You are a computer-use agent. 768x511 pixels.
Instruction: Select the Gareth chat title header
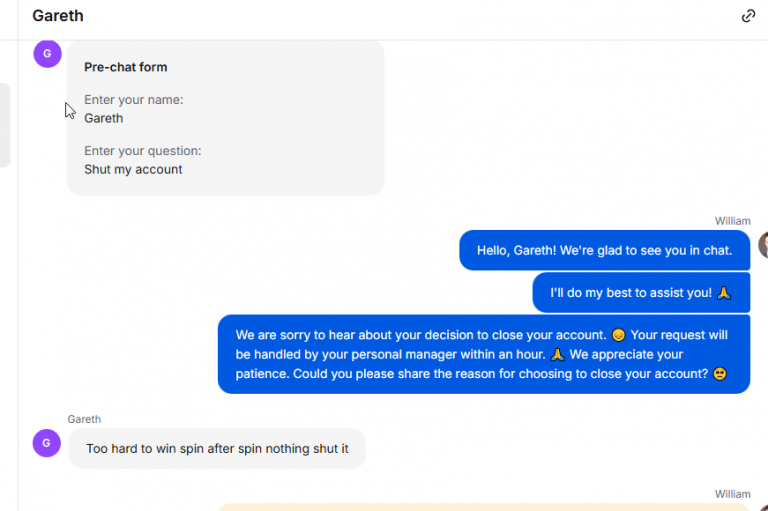(58, 16)
